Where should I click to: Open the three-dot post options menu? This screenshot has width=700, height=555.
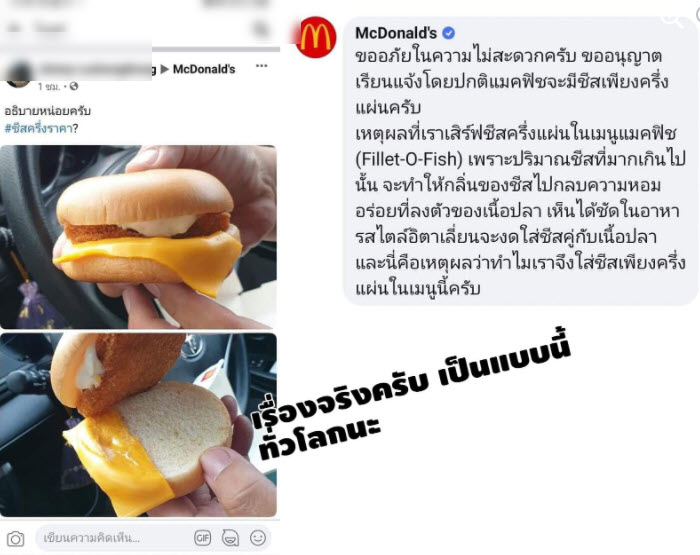point(262,66)
